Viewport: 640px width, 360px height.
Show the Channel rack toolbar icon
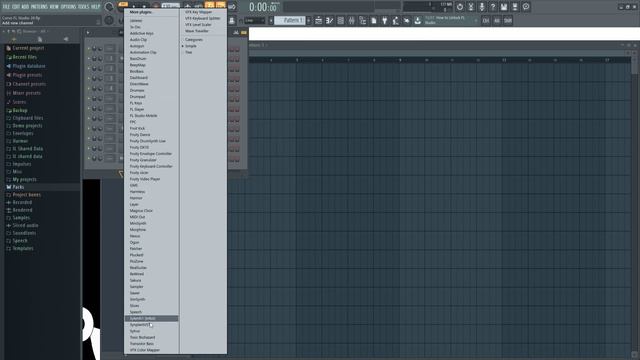coord(341,20)
